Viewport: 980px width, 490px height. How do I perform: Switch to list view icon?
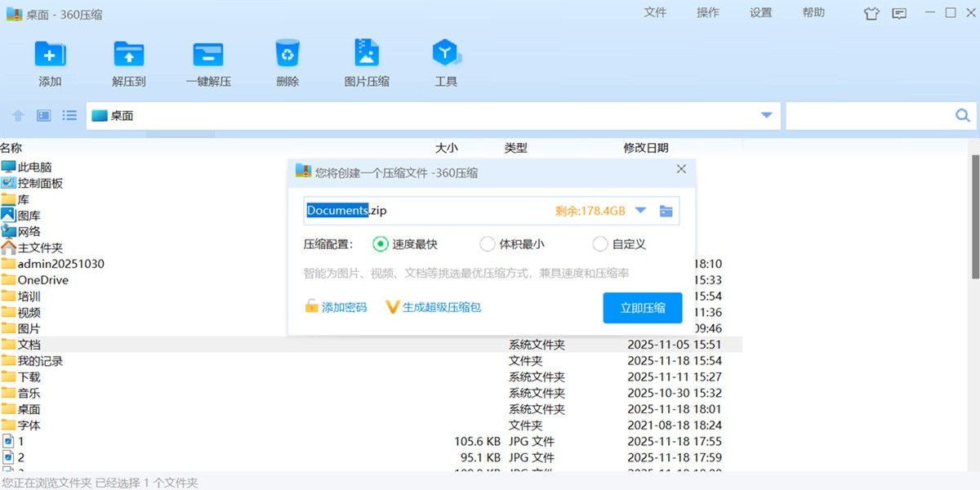[x=69, y=115]
